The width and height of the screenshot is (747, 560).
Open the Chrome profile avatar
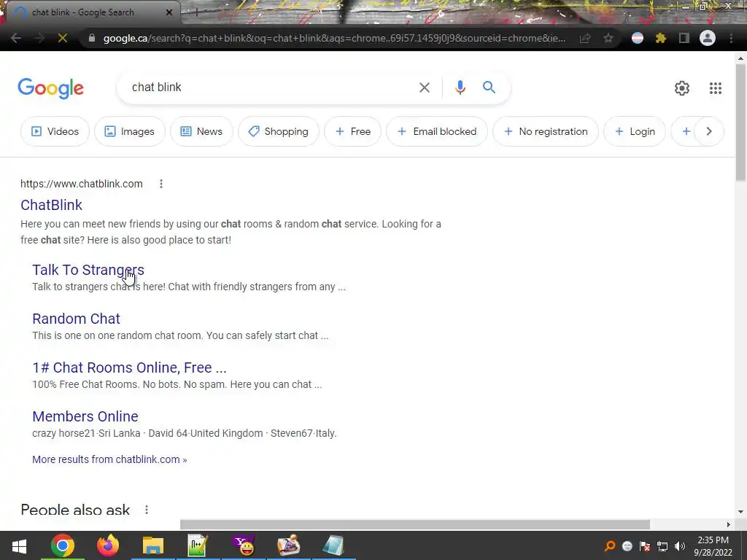[x=708, y=38]
